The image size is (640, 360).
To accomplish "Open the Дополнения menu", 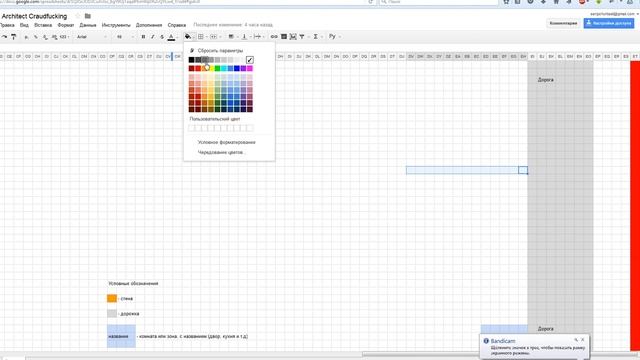I will [149, 25].
